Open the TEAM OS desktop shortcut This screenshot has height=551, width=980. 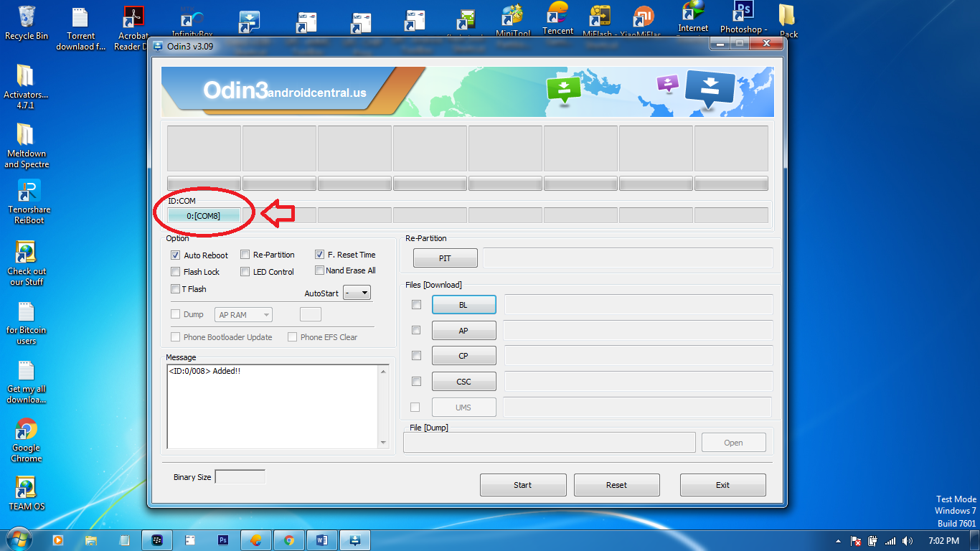point(26,494)
